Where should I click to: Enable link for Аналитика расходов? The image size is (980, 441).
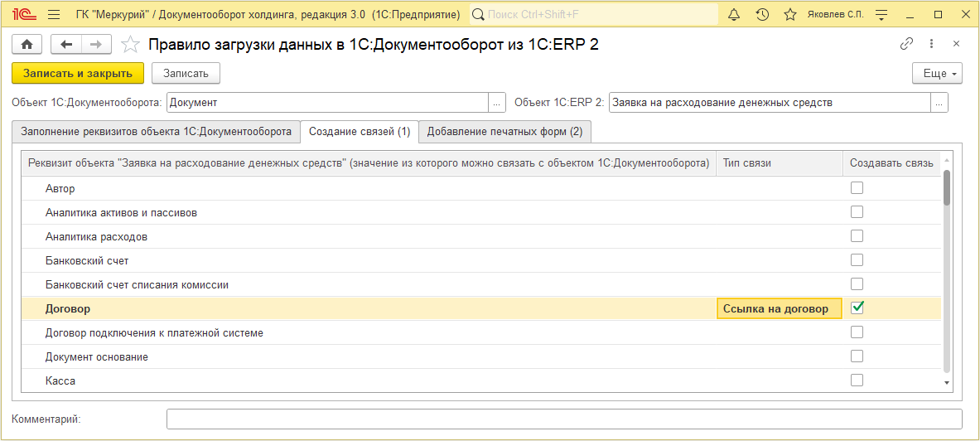click(x=857, y=235)
